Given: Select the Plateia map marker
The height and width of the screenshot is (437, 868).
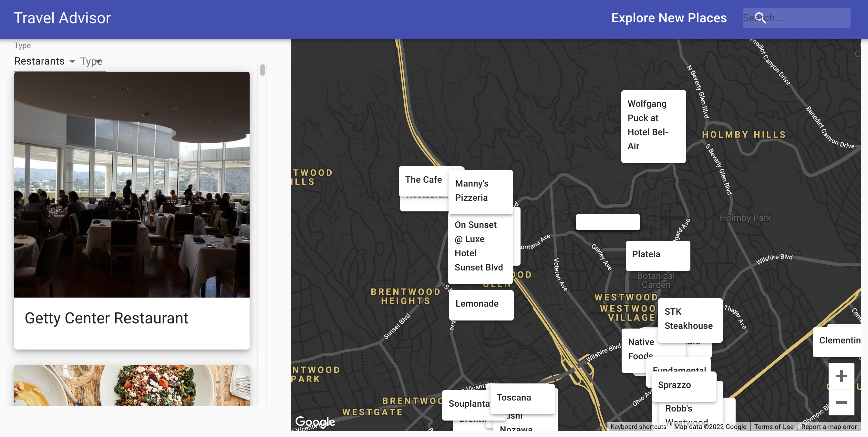Looking at the screenshot, I should (x=658, y=256).
